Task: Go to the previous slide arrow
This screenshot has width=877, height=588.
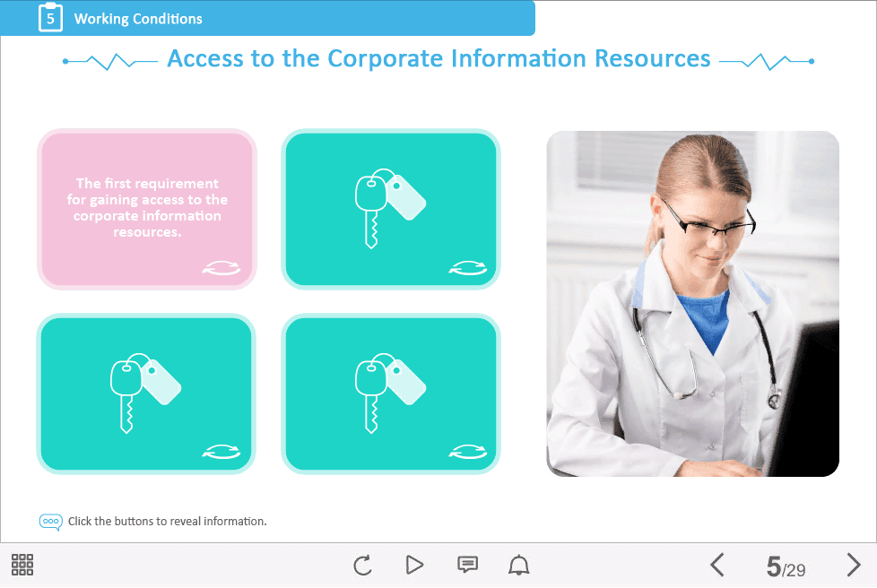Action: click(716, 565)
